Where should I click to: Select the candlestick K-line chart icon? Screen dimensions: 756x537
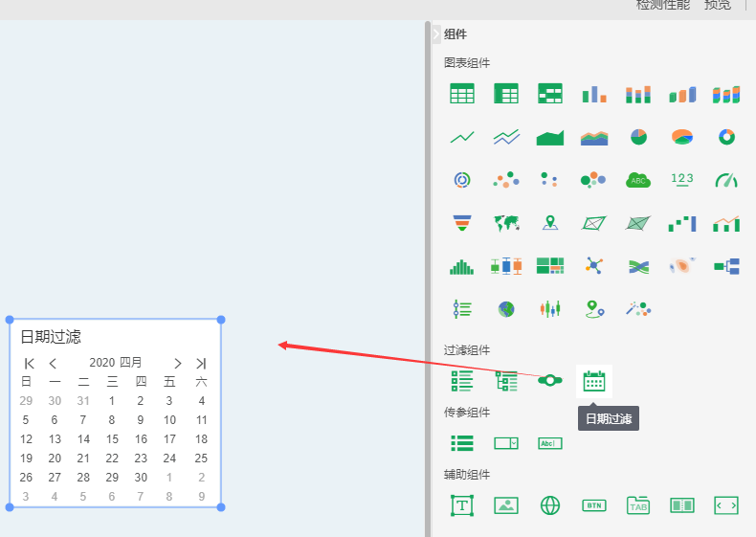(550, 309)
